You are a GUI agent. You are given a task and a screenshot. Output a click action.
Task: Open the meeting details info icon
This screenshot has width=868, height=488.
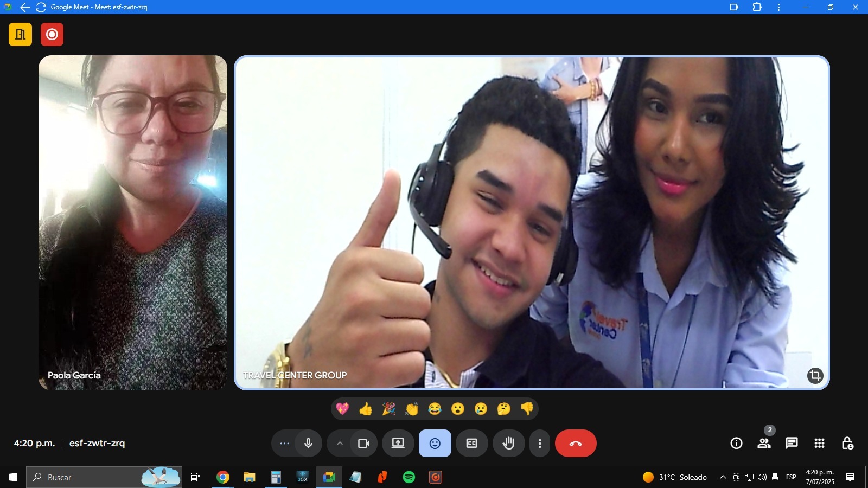point(736,444)
